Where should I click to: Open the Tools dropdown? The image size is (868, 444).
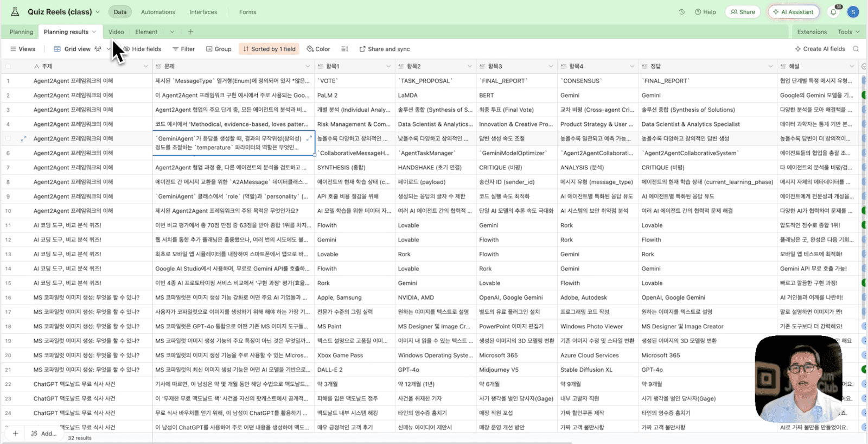pos(849,31)
